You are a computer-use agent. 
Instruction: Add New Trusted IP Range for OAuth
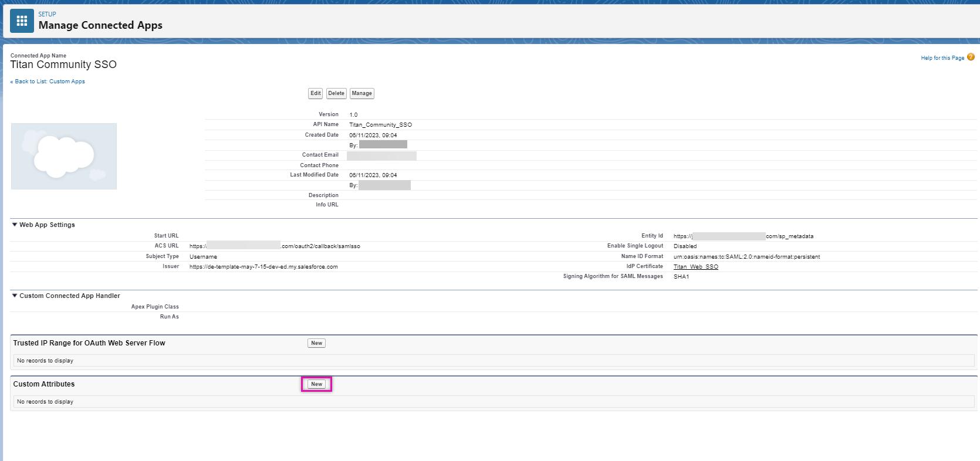(x=317, y=343)
